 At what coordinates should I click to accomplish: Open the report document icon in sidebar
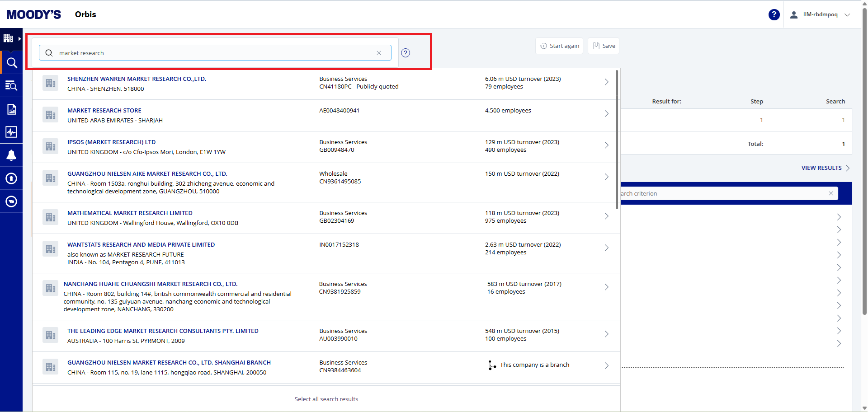pos(11,109)
